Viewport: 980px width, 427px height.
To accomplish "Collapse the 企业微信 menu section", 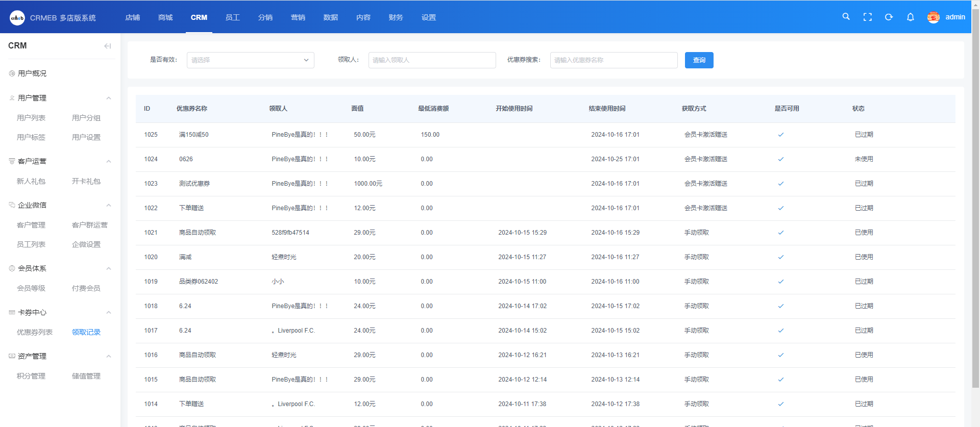I will (x=108, y=205).
